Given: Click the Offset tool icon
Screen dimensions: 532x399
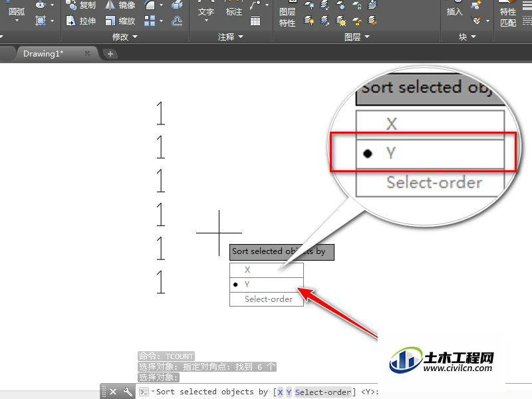Looking at the screenshot, I should (x=177, y=21).
